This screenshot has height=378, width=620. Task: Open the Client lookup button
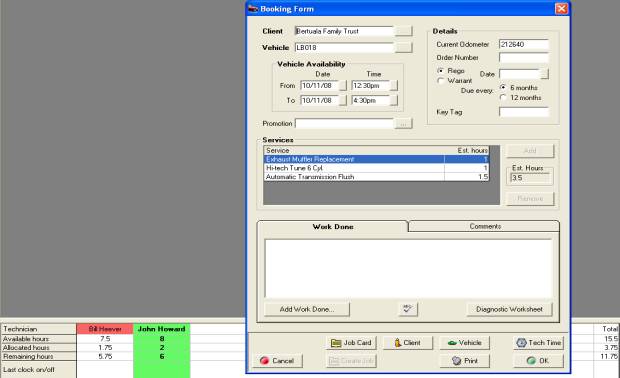pos(403,31)
